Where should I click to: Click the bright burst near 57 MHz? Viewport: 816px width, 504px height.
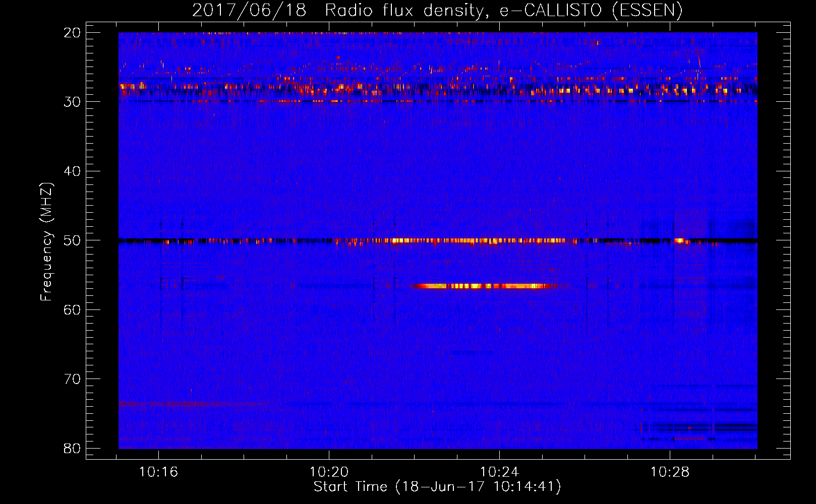pos(487,286)
